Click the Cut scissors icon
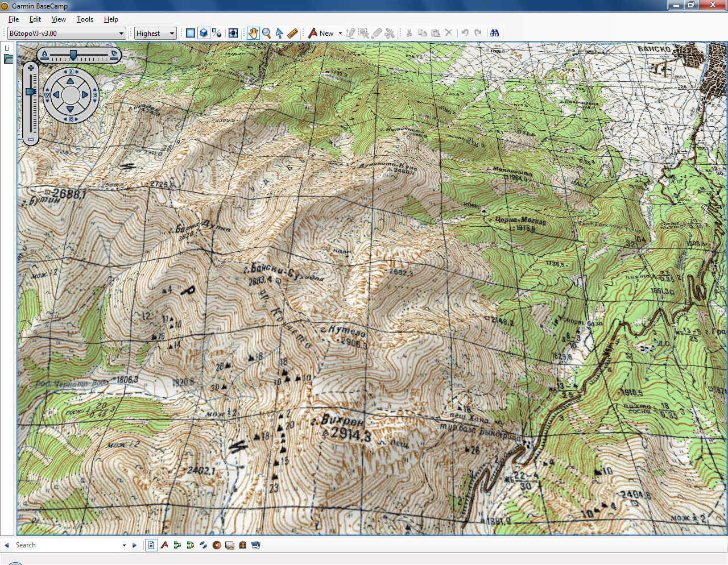This screenshot has width=728, height=565. [x=408, y=33]
